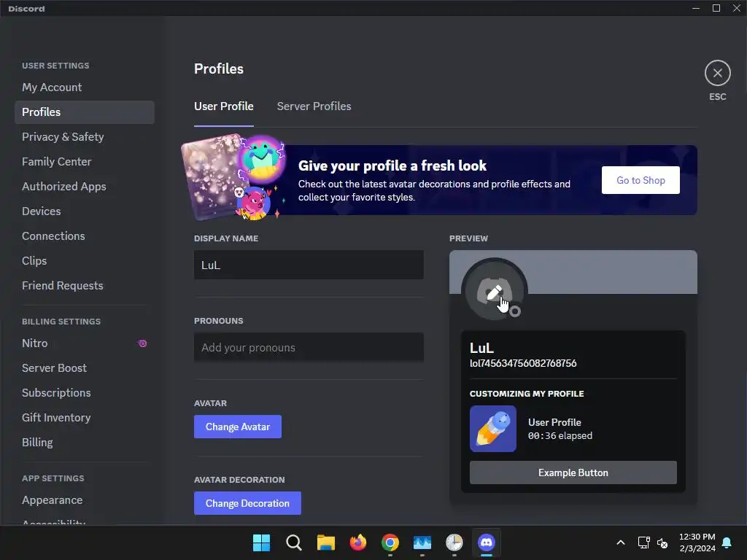Image resolution: width=747 pixels, height=560 pixels.
Task: Click the LuL name in preview card
Action: tap(481, 348)
